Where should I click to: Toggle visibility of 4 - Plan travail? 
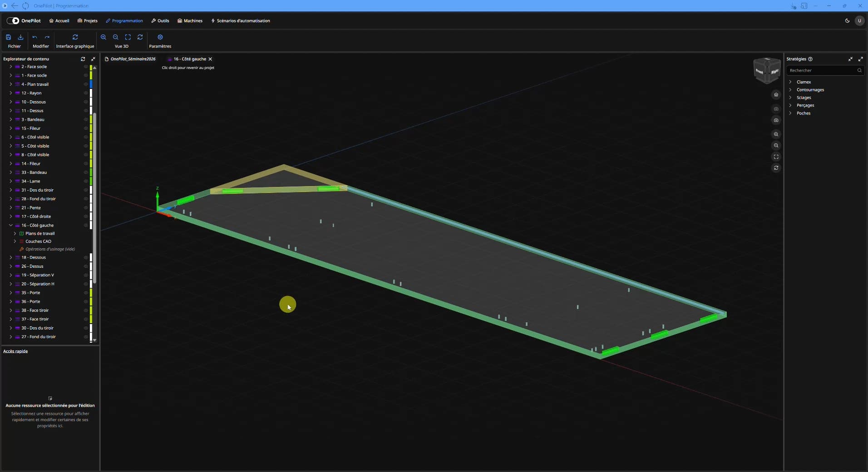coord(86,84)
